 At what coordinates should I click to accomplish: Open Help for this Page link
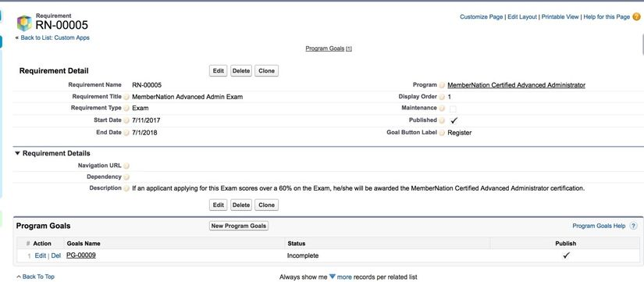click(x=607, y=17)
